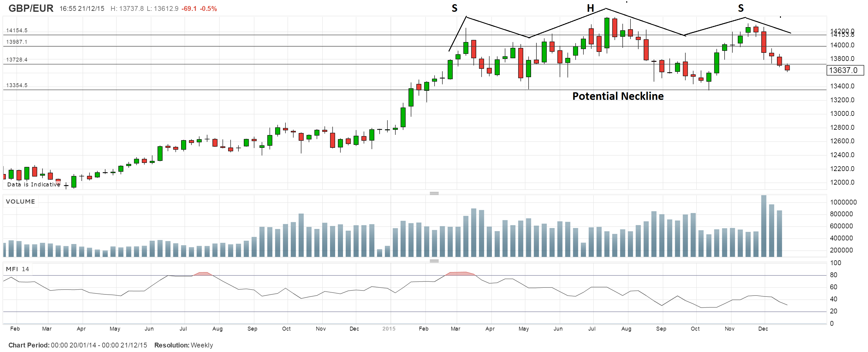
Task: Click the H head label annotation
Action: pos(590,8)
